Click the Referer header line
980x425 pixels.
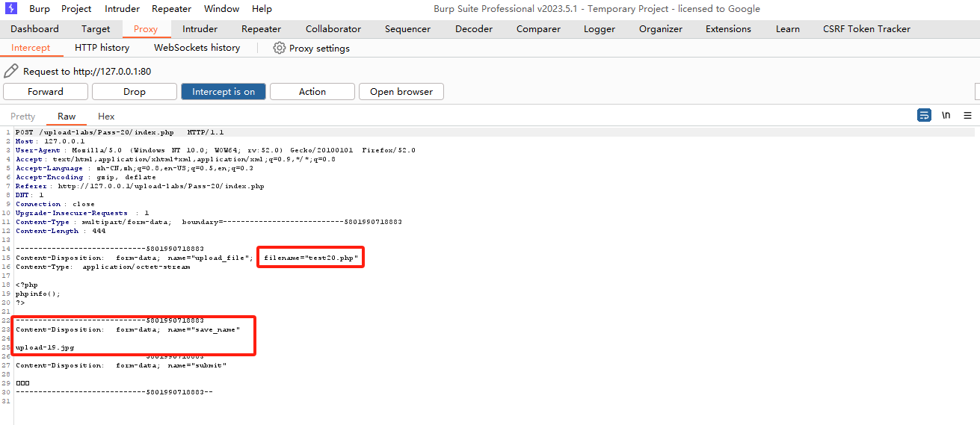(x=140, y=186)
